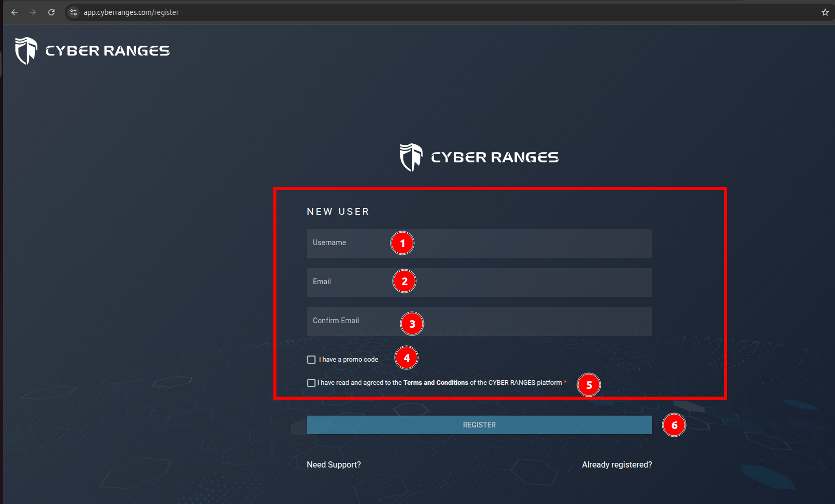835x504 pixels.
Task: Click the REGISTER button
Action: point(479,425)
